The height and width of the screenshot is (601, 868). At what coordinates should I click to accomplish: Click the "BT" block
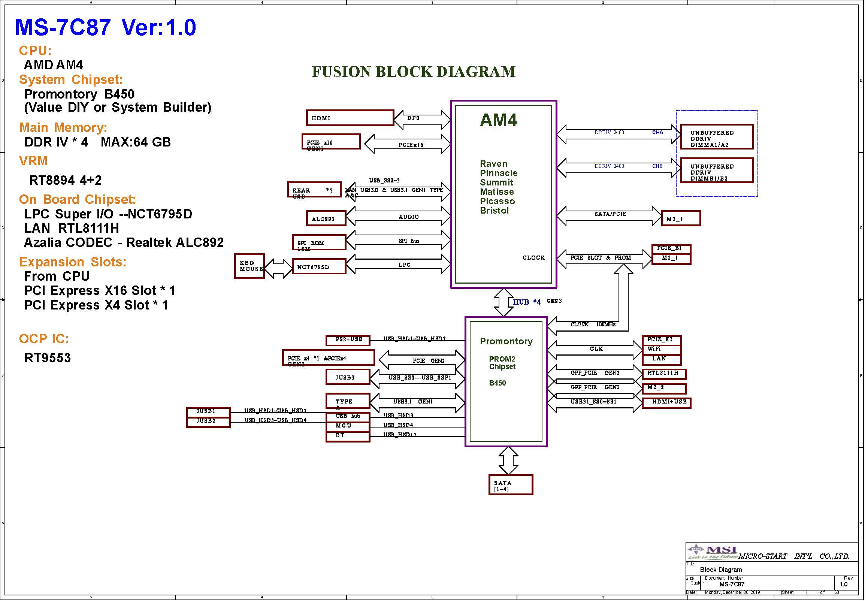click(348, 437)
